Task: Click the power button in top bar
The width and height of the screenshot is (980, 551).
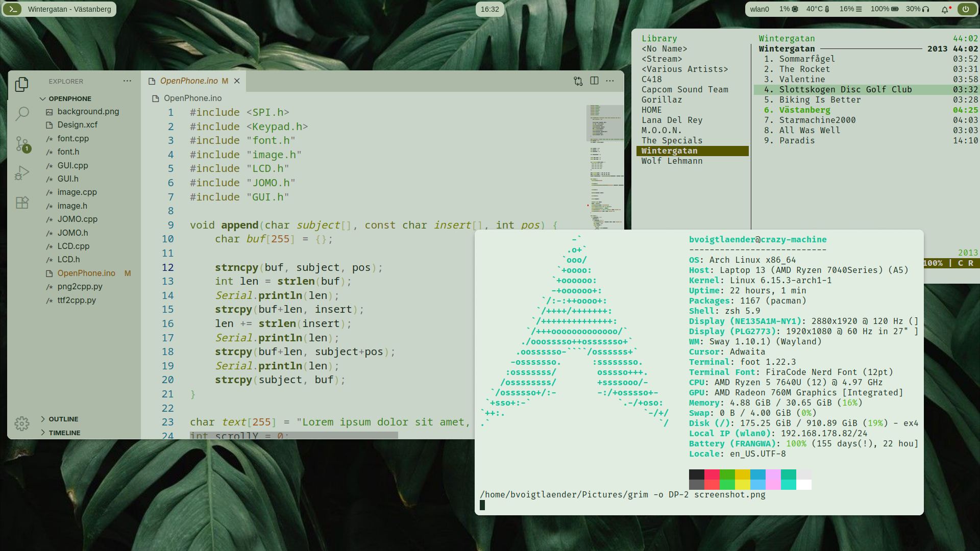Action: (x=966, y=9)
